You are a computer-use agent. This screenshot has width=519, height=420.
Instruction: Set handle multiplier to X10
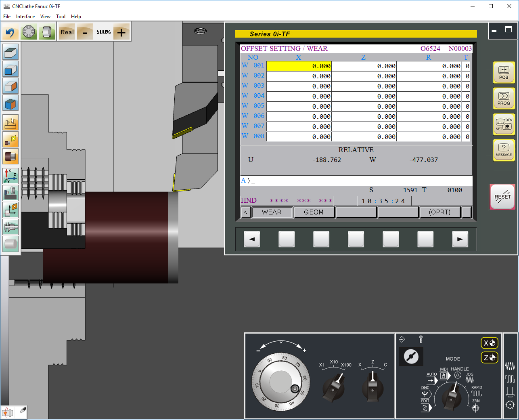(334, 362)
